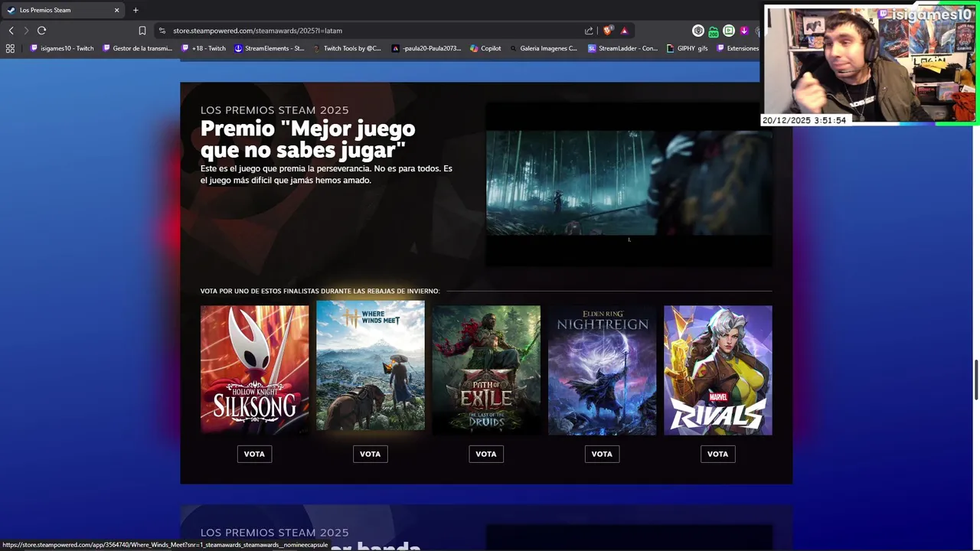Viewport: 980px width, 551px height.
Task: Click the 'Mejor juego que no sabes jugar' heading
Action: click(308, 139)
